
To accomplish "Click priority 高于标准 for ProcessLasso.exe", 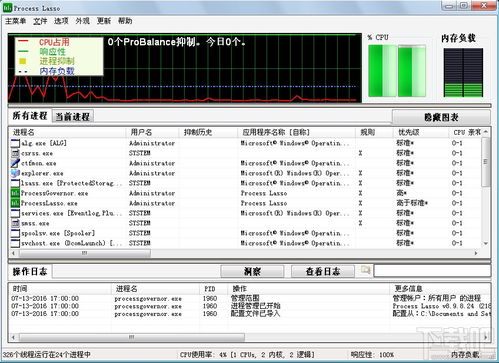I will [x=412, y=203].
